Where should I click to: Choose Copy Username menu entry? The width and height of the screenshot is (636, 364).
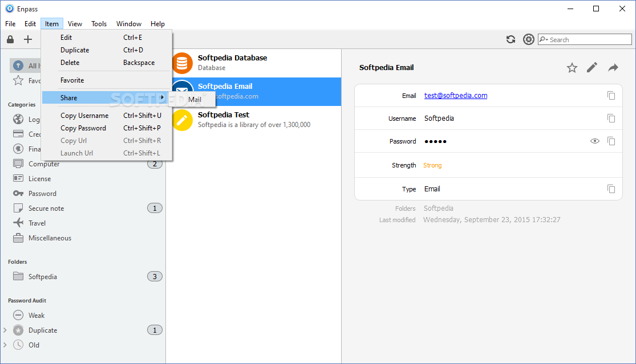[107, 116]
